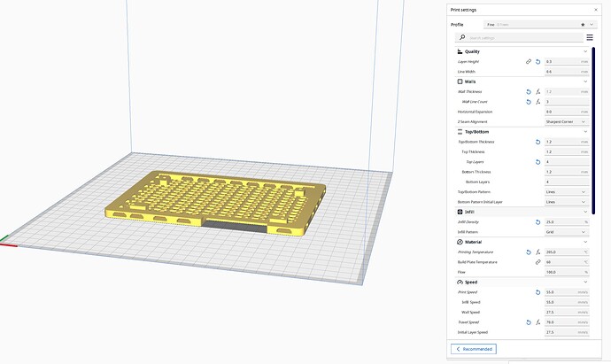Click the fx icon for Wall Thickness
Image resolution: width=611 pixels, height=364 pixels.
pyautogui.click(x=538, y=91)
